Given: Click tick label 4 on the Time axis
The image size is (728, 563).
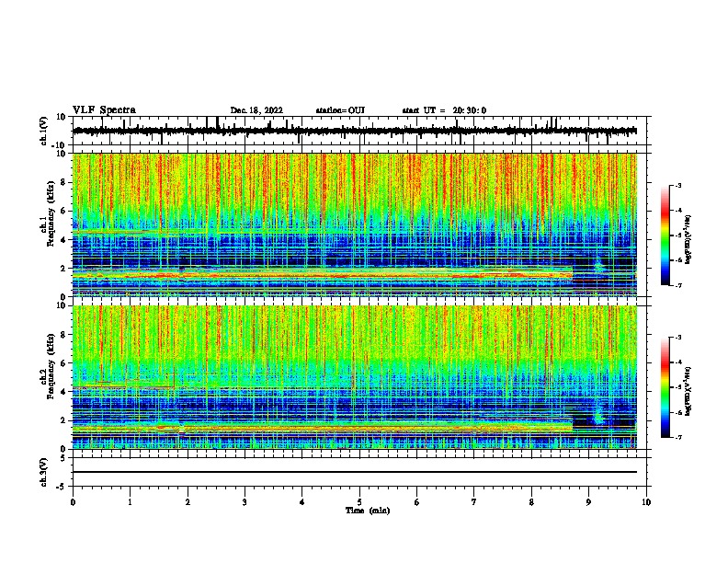Looking at the screenshot, I should click(302, 502).
